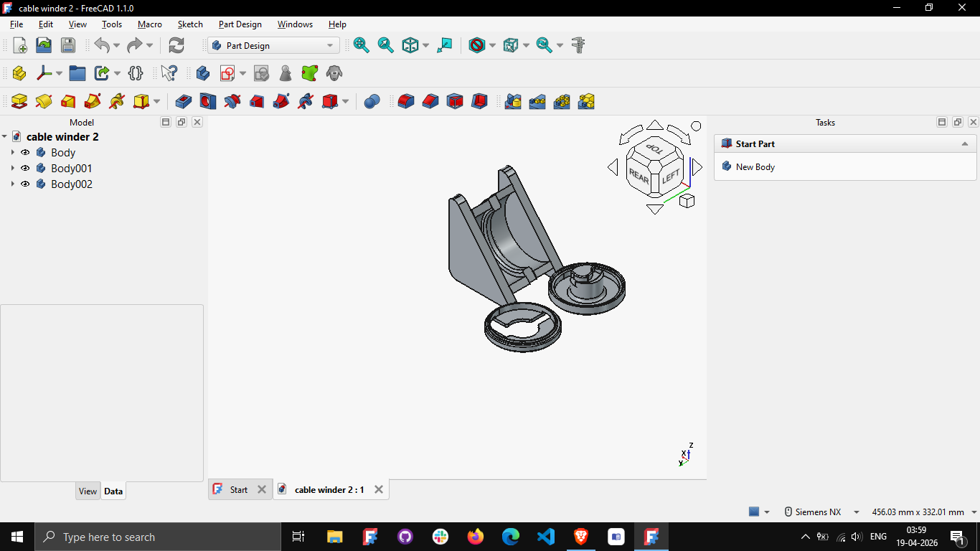This screenshot has width=980, height=551.
Task: Select the cable winder 2 document in tree
Action: (62, 136)
